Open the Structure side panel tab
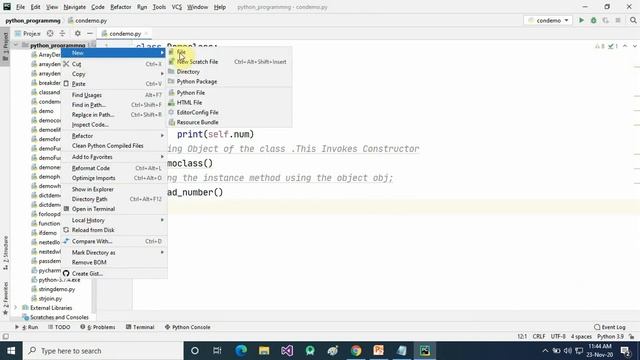This screenshot has width=640, height=360. point(5,253)
